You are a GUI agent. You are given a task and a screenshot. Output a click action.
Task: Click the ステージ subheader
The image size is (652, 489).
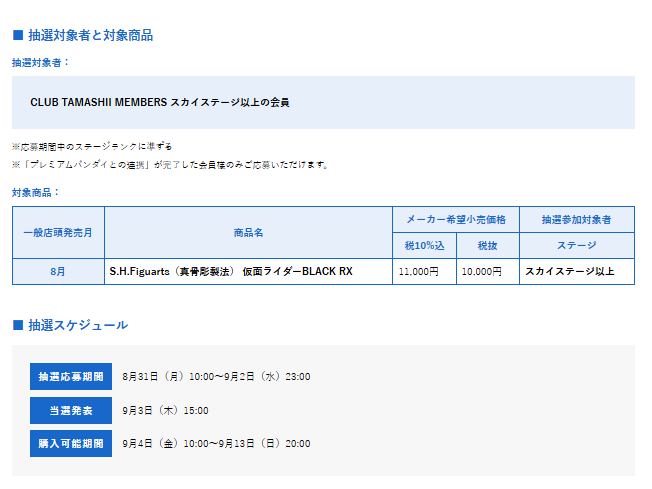[x=577, y=245]
